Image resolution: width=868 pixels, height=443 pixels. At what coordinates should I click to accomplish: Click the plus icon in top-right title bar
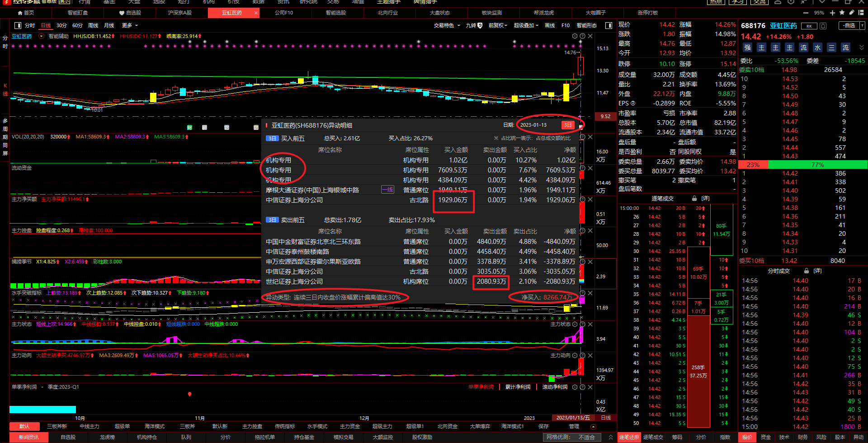pyautogui.click(x=832, y=13)
